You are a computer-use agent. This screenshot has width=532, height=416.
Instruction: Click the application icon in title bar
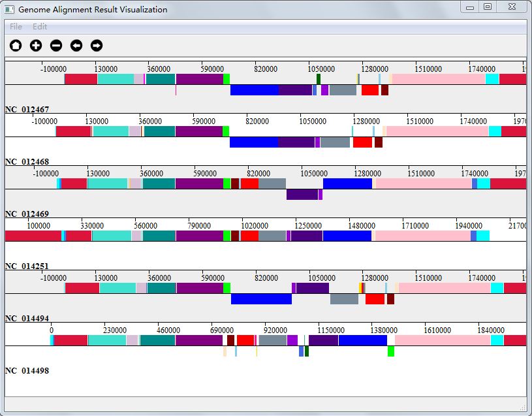pyautogui.click(x=10, y=10)
